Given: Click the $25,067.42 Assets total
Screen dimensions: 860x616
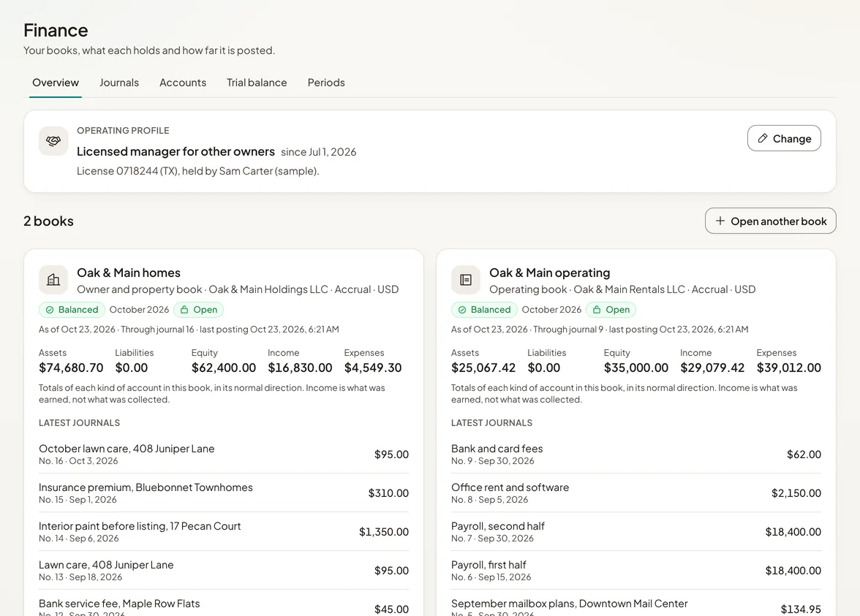Looking at the screenshot, I should [483, 368].
